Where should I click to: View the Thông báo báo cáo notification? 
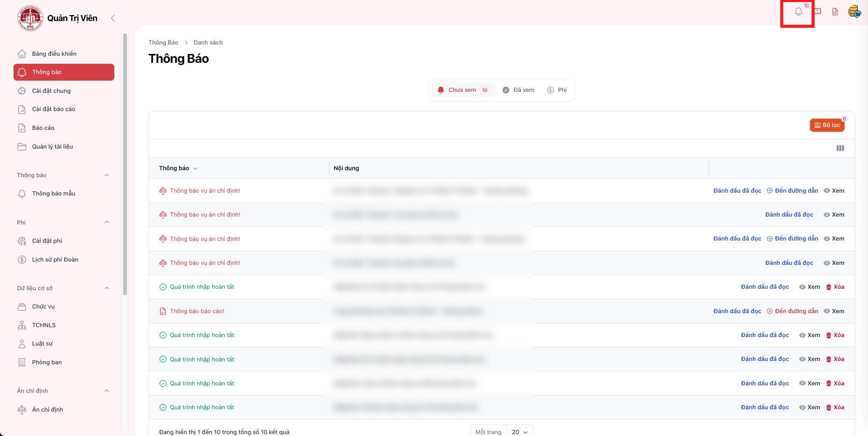click(x=834, y=311)
